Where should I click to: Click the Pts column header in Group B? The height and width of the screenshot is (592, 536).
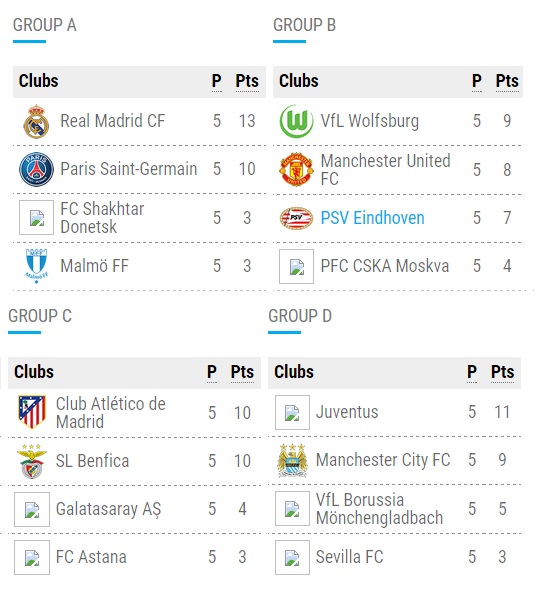tap(507, 81)
